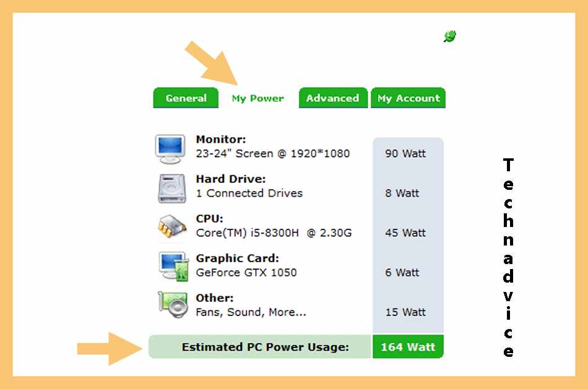
Task: Click the Hard Drive icon
Action: [x=171, y=189]
